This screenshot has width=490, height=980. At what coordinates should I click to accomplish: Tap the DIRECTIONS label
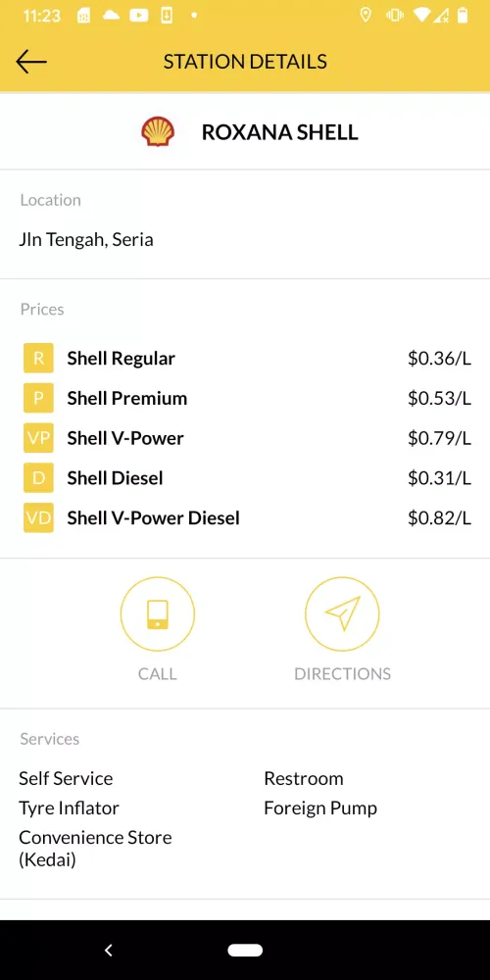click(342, 674)
